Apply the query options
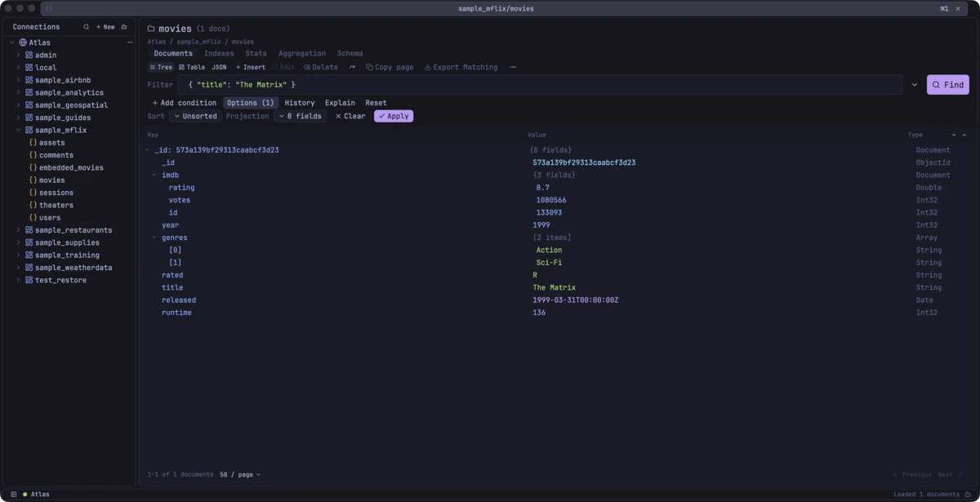The height and width of the screenshot is (502, 980). click(x=394, y=117)
